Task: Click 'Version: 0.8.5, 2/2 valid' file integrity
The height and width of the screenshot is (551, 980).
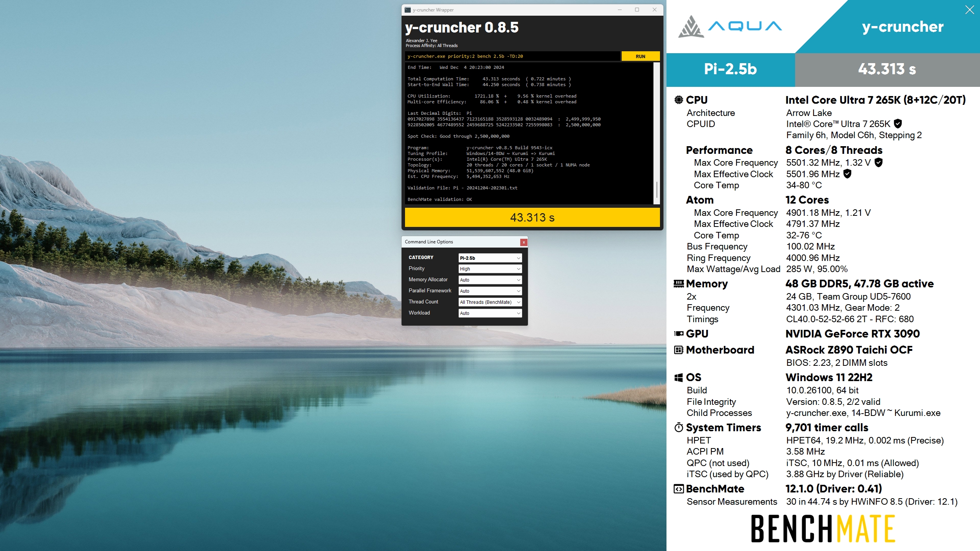Action: pyautogui.click(x=833, y=402)
